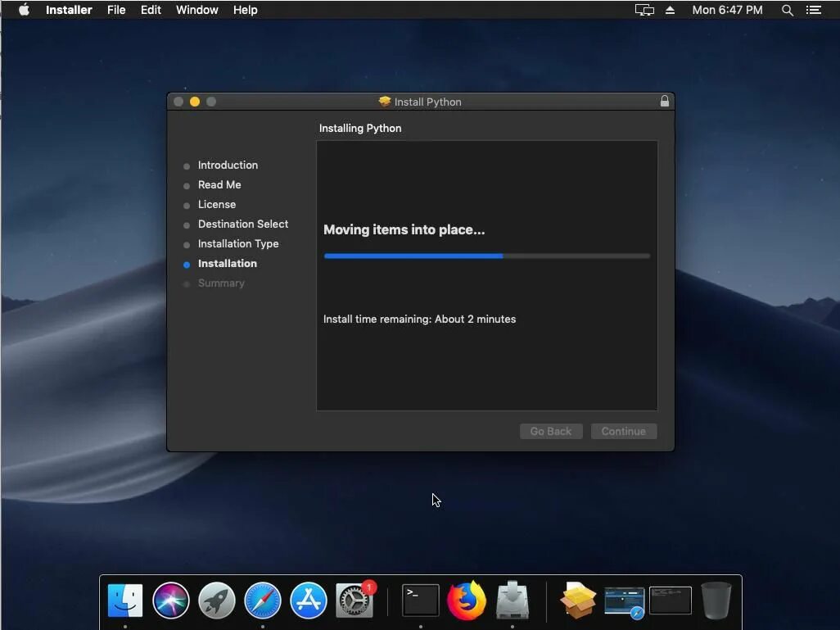Click the installation progress bar
This screenshot has height=630, width=840.
click(x=487, y=256)
